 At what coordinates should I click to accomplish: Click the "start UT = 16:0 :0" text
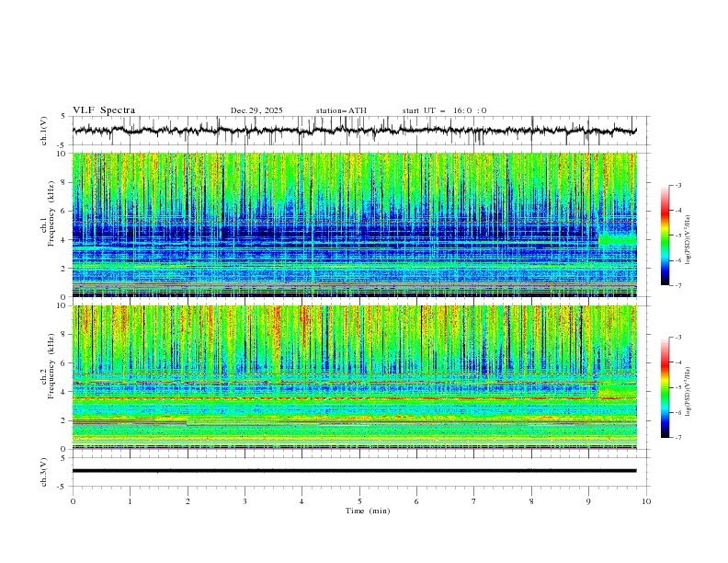(444, 110)
